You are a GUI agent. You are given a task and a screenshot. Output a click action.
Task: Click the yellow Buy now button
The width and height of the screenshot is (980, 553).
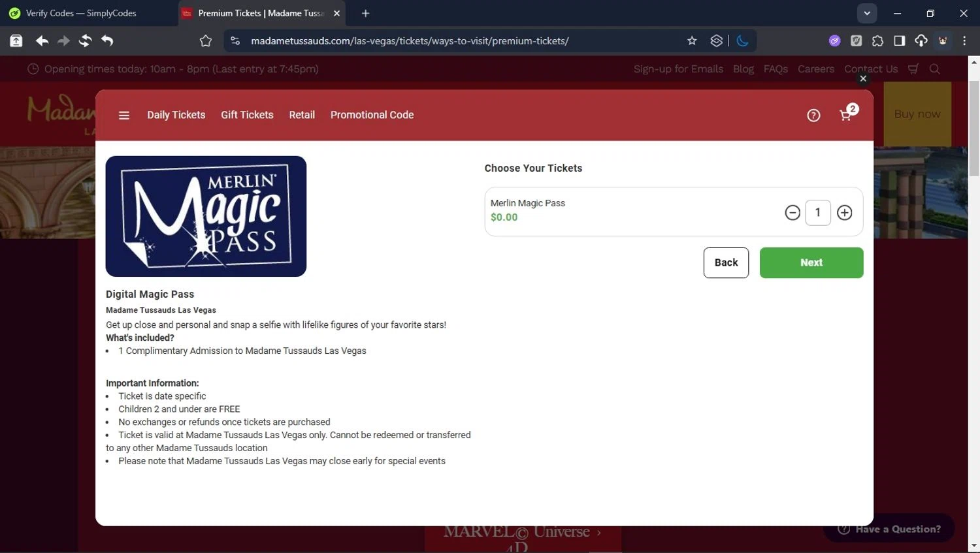pyautogui.click(x=917, y=114)
